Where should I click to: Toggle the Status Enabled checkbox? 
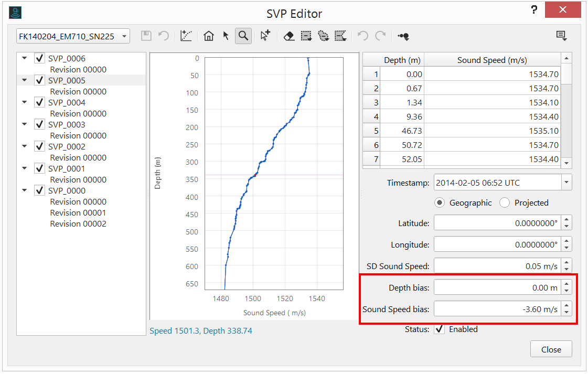pyautogui.click(x=440, y=329)
